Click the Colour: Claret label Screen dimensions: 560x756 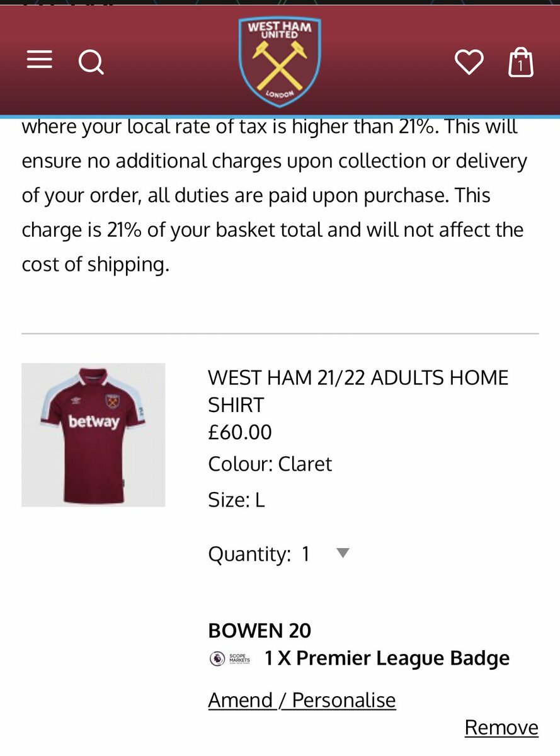tap(270, 464)
